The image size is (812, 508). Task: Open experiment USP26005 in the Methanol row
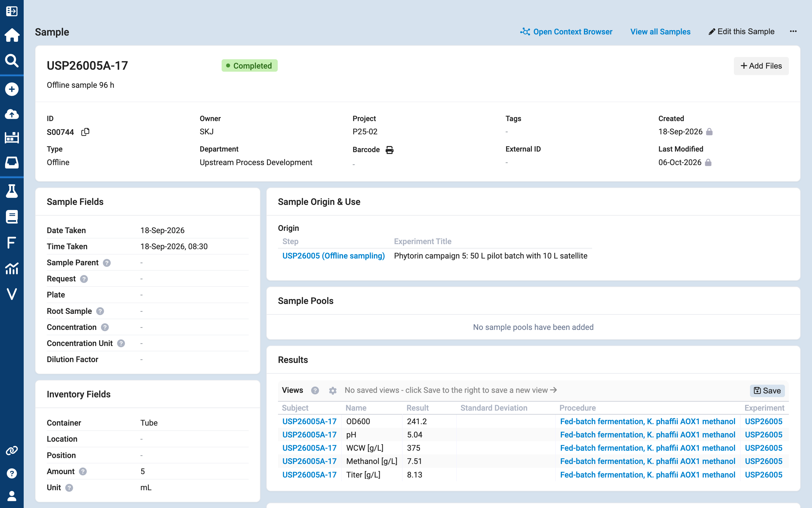[x=763, y=461]
